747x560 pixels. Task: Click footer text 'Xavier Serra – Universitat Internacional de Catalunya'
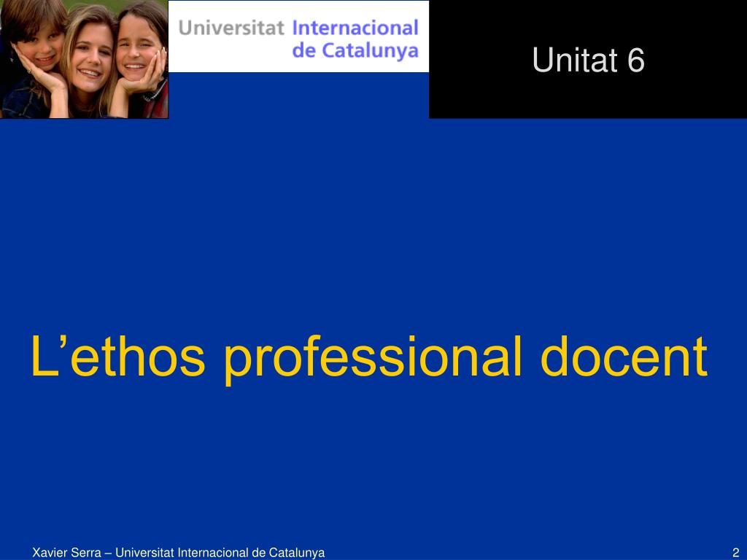178,553
